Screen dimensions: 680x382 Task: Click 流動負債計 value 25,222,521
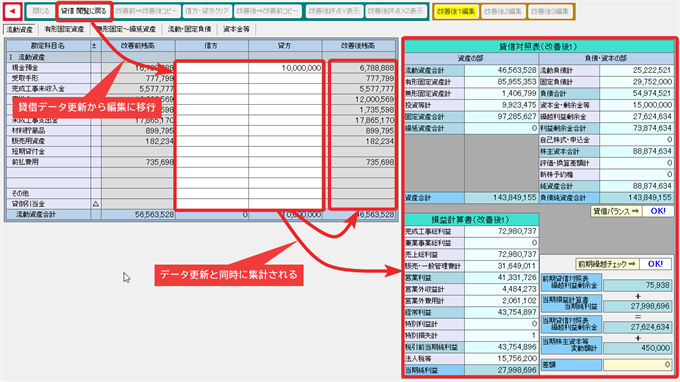637,70
